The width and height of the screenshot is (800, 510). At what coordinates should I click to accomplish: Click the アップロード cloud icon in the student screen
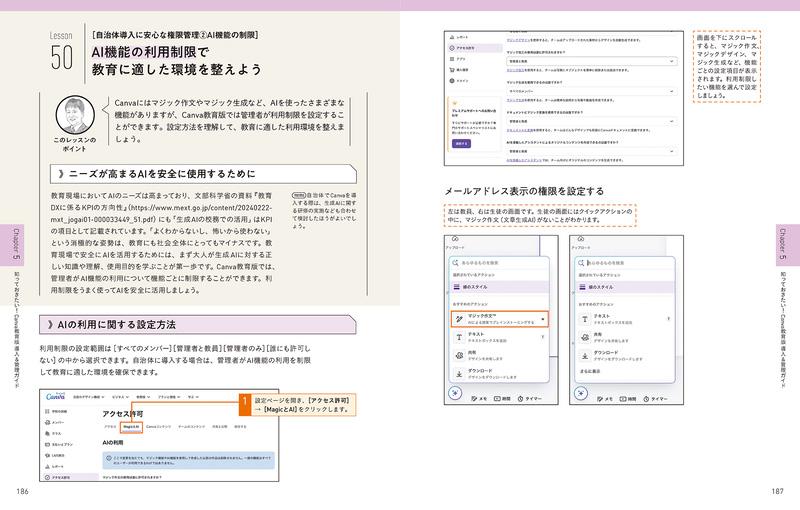click(x=581, y=239)
